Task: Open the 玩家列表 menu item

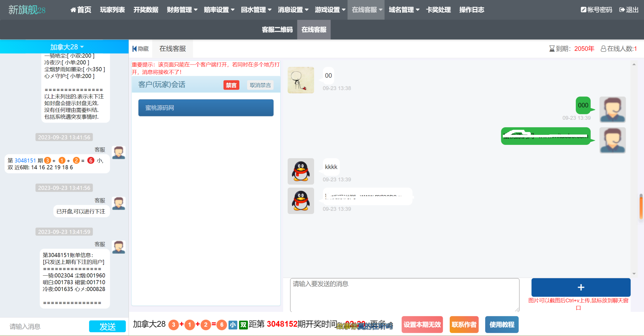Action: 112,10
